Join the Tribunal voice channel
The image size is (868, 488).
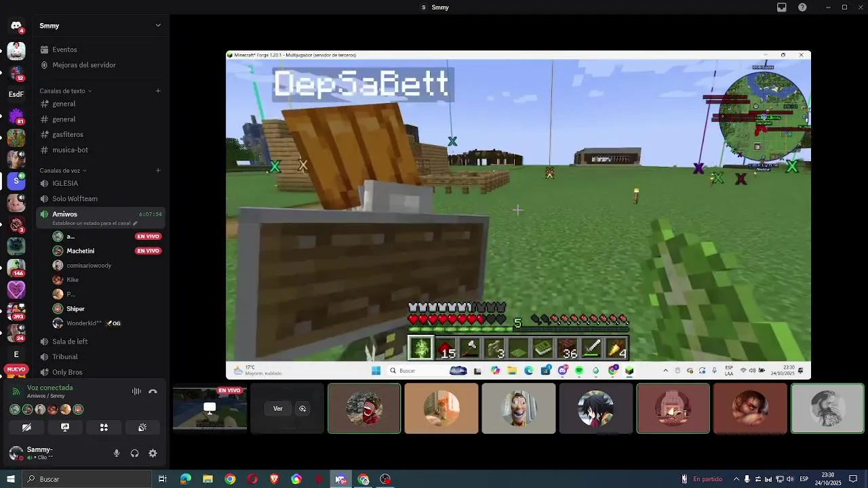100,357
